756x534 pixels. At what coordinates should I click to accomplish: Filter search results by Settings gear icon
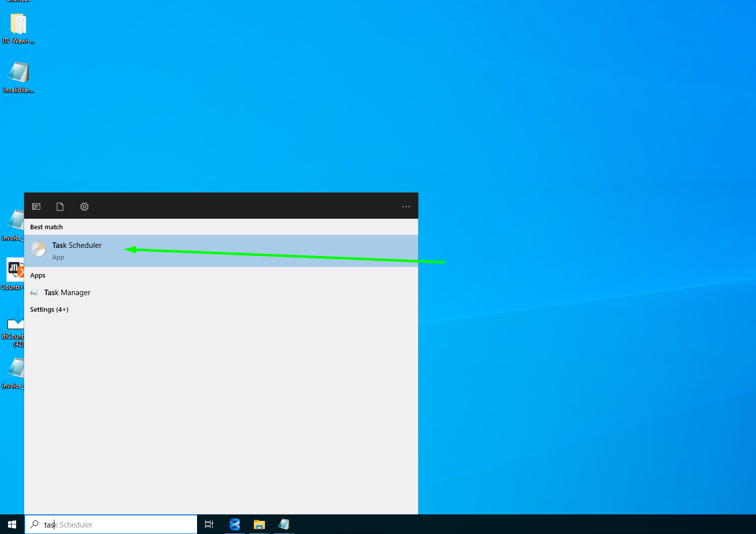84,207
